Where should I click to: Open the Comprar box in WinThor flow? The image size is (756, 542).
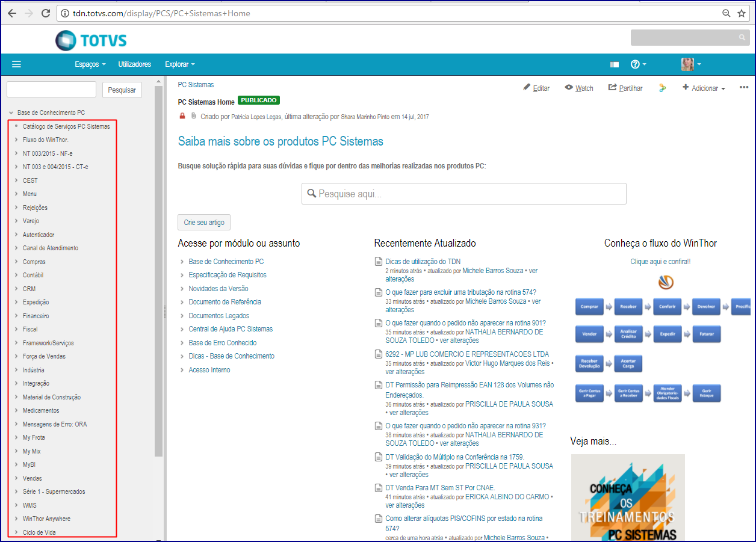[590, 307]
